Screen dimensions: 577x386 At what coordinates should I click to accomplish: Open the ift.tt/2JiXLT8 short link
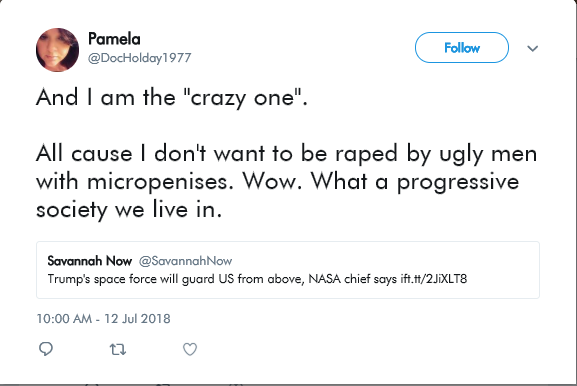pyautogui.click(x=434, y=279)
